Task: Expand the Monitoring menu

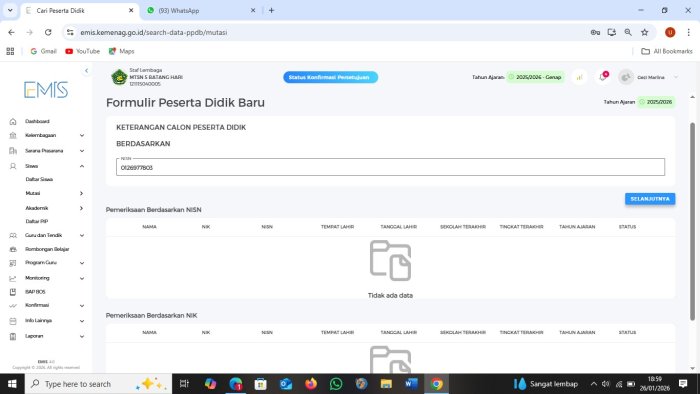Action: 82,278
